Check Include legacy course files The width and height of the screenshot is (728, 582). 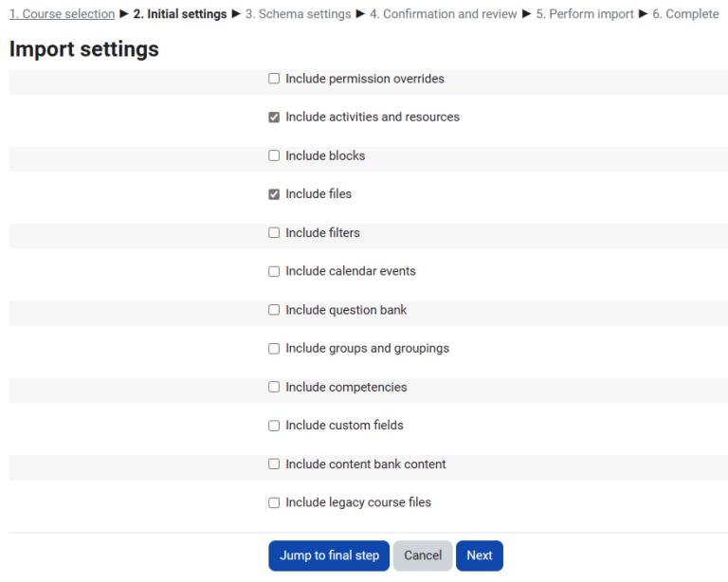point(274,503)
